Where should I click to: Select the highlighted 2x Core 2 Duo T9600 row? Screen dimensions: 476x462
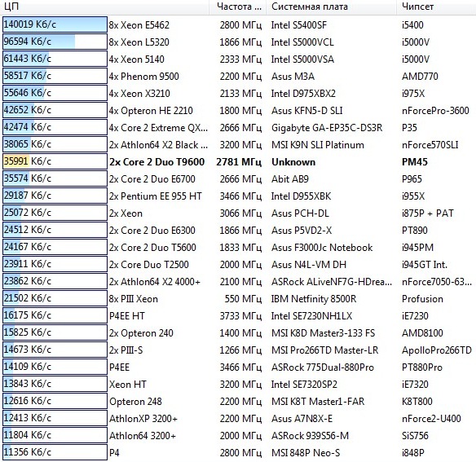tap(238, 162)
